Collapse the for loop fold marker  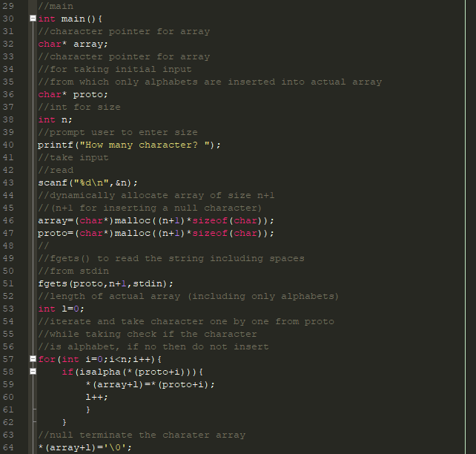[32, 359]
